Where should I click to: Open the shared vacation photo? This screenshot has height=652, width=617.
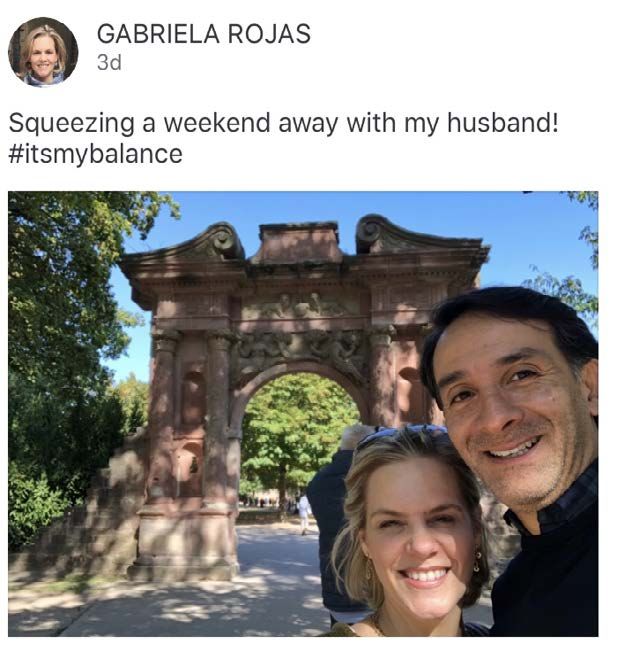(303, 414)
